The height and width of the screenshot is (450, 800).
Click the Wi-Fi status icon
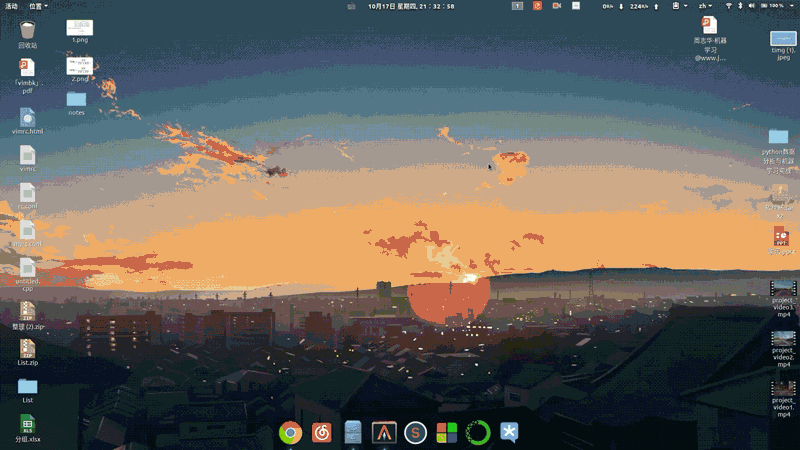point(729,6)
